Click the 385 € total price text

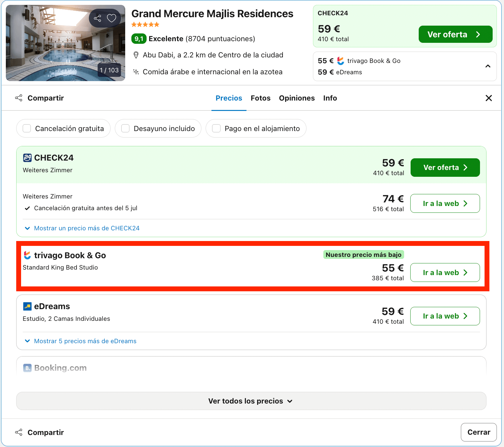(x=388, y=278)
